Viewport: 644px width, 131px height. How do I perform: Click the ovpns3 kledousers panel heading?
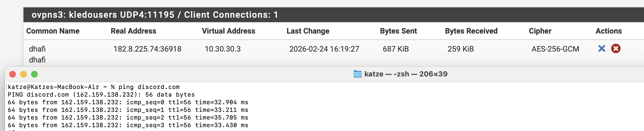click(155, 15)
